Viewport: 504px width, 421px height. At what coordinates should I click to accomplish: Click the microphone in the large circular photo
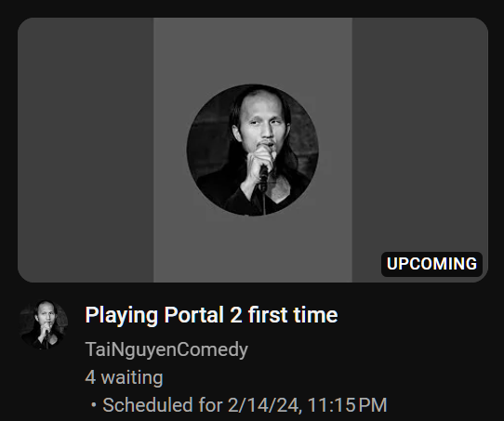(x=263, y=178)
